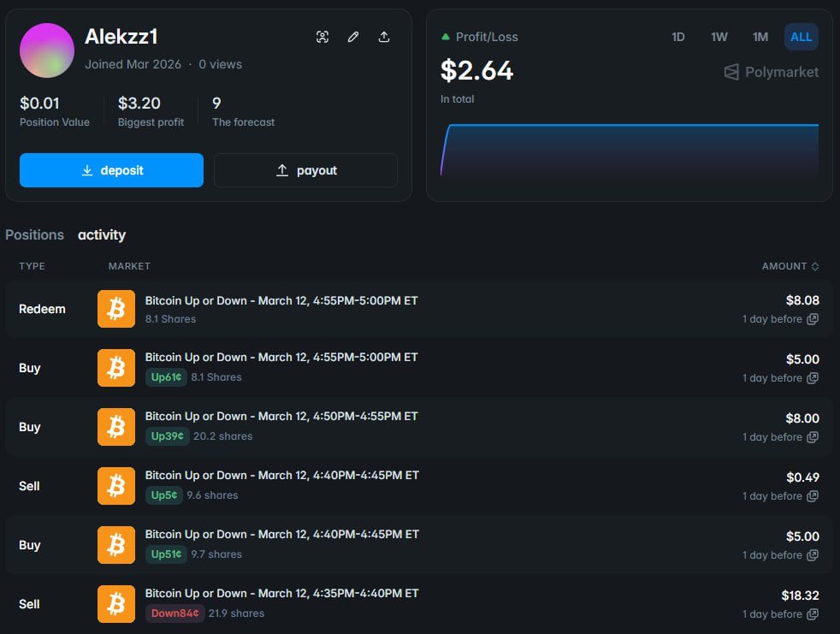Open Sell market 4:40PM-4:45PM ET title

[x=281, y=476]
